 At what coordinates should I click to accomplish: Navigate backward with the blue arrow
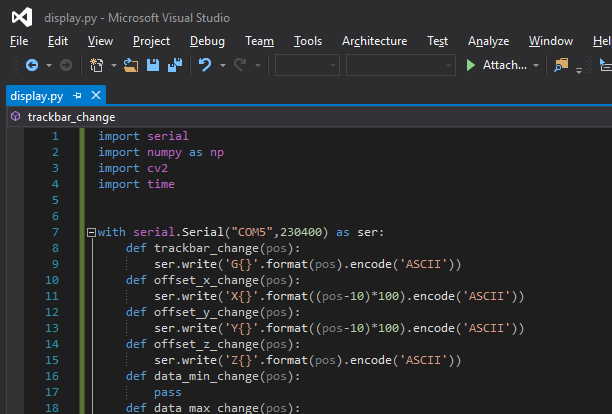32,65
